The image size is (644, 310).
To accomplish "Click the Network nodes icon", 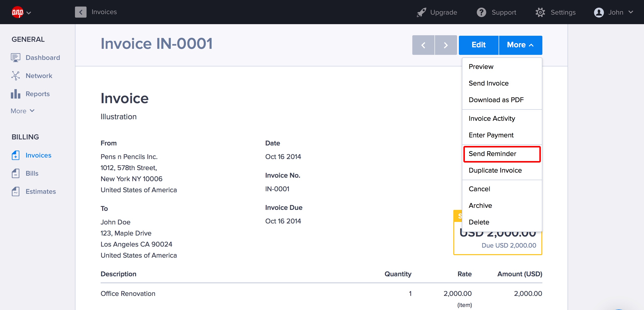I will coord(16,76).
